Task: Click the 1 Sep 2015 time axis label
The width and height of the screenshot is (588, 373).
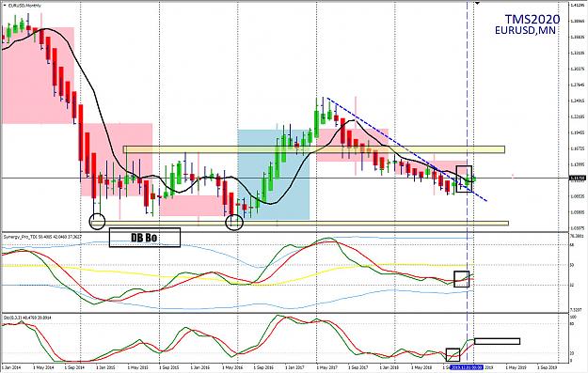Action: coord(169,367)
